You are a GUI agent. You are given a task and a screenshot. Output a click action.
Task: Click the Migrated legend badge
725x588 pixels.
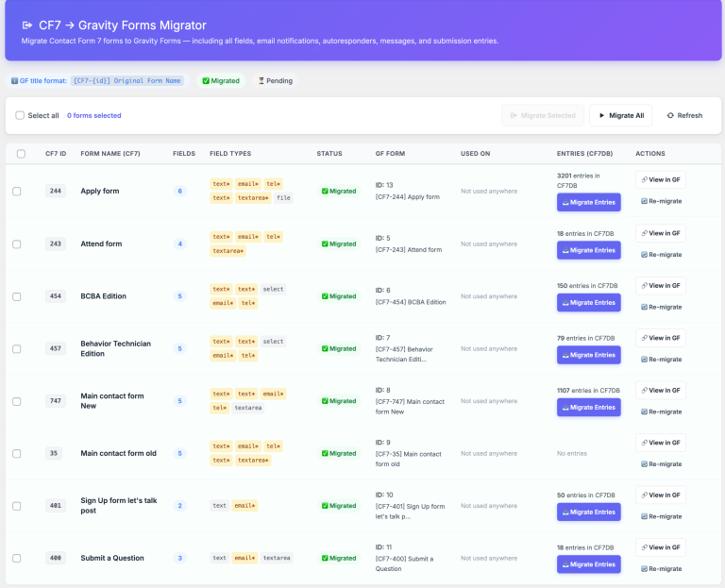tap(221, 81)
